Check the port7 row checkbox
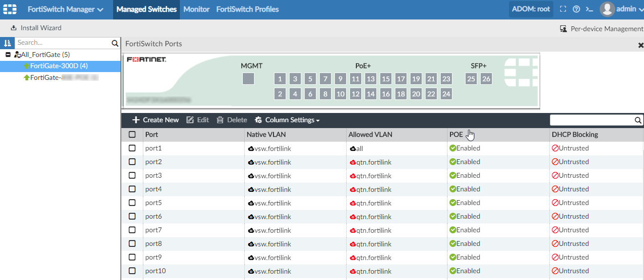Image resolution: width=644 pixels, height=280 pixels. 132,230
